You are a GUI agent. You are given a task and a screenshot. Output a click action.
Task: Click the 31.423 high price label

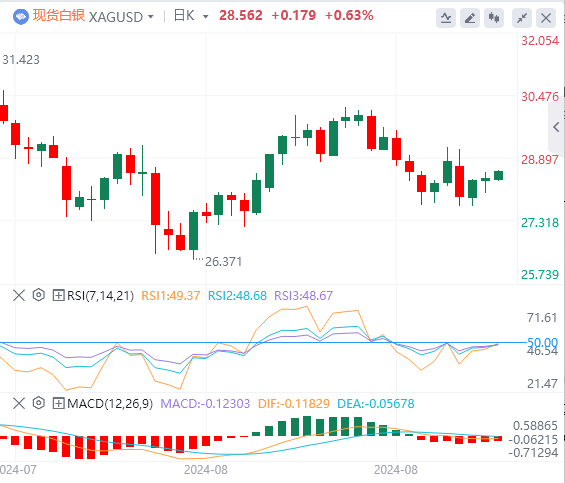pyautogui.click(x=21, y=59)
